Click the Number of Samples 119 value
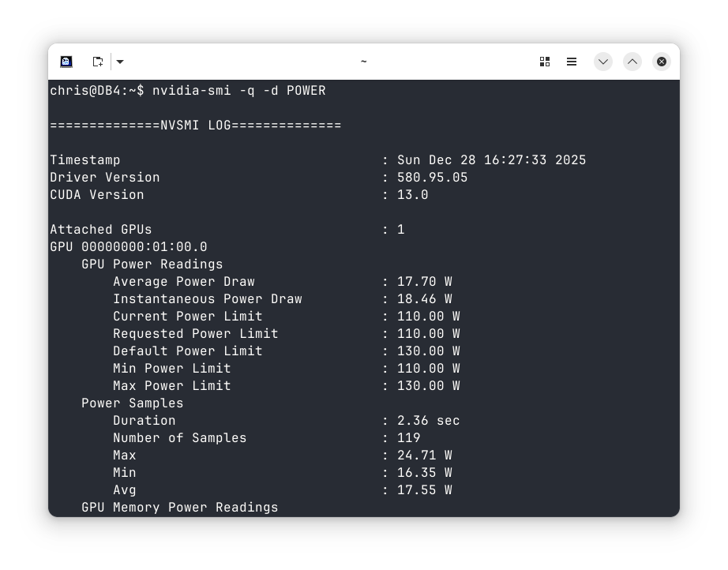The width and height of the screenshot is (728, 570). coord(408,438)
